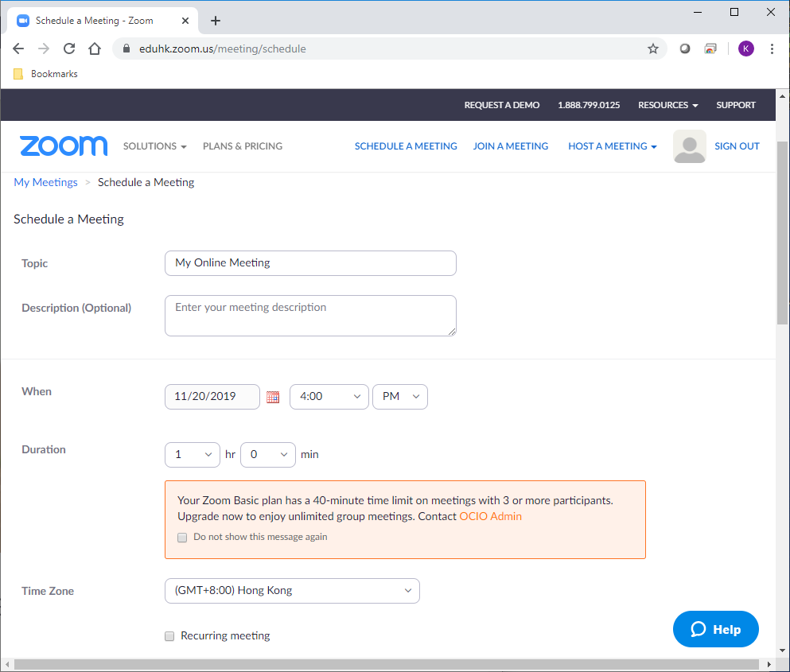This screenshot has width=790, height=672.
Task: Click the horizontal scrollbar thumb
Action: pos(387,664)
